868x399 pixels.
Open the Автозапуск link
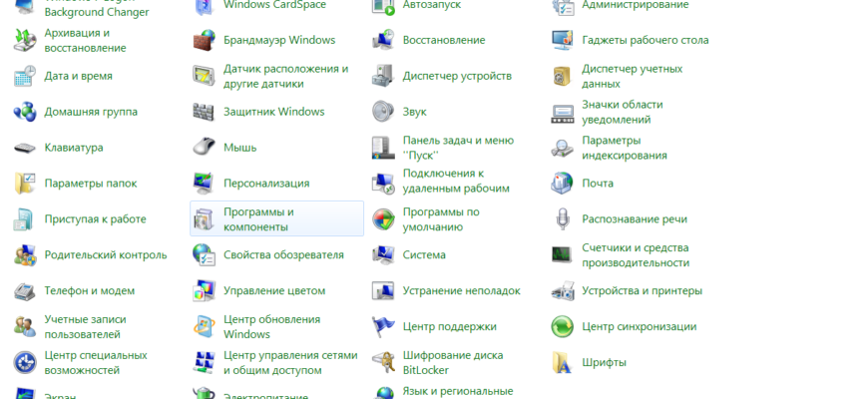click(432, 5)
